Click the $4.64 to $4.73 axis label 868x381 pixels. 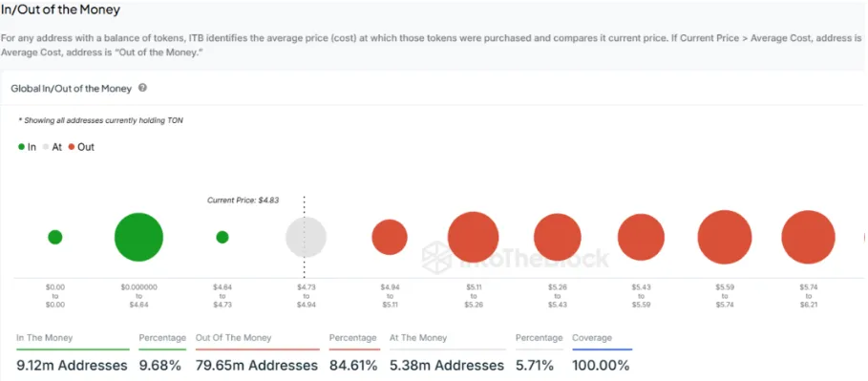point(222,296)
